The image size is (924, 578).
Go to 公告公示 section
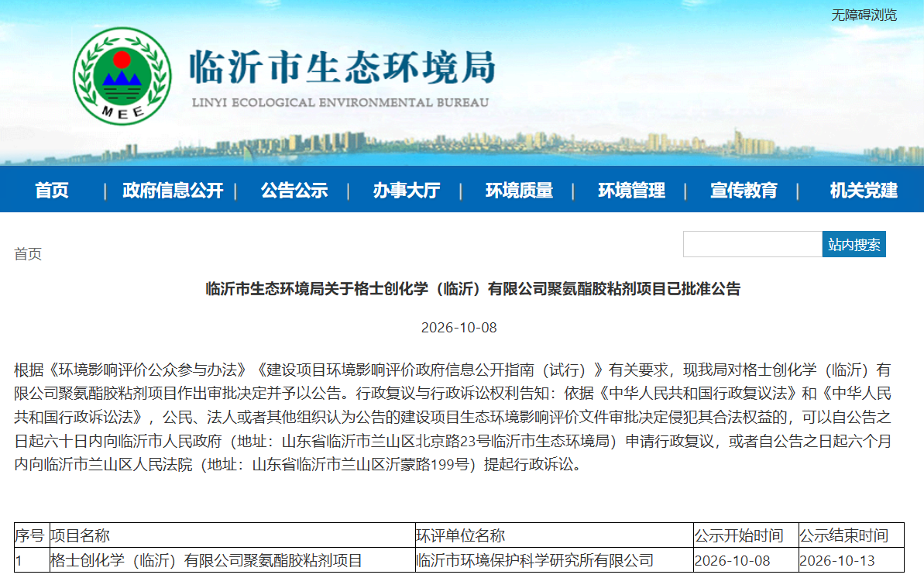point(294,191)
